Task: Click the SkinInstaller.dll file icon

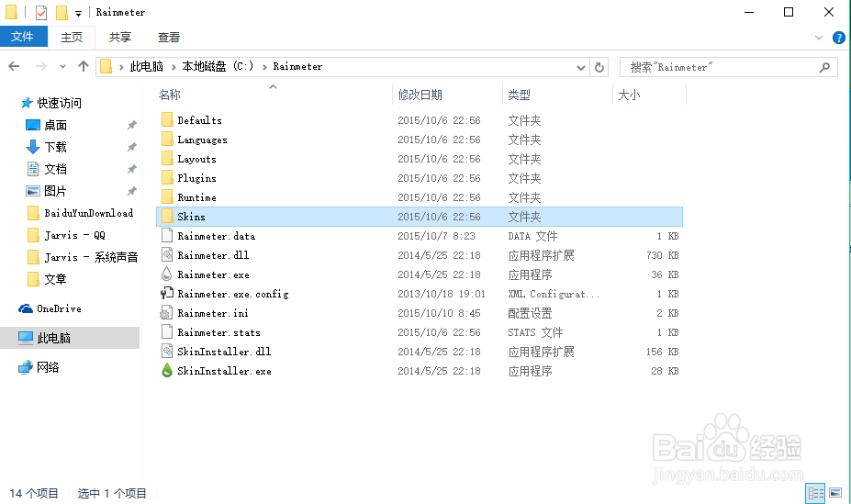Action: coord(167,351)
